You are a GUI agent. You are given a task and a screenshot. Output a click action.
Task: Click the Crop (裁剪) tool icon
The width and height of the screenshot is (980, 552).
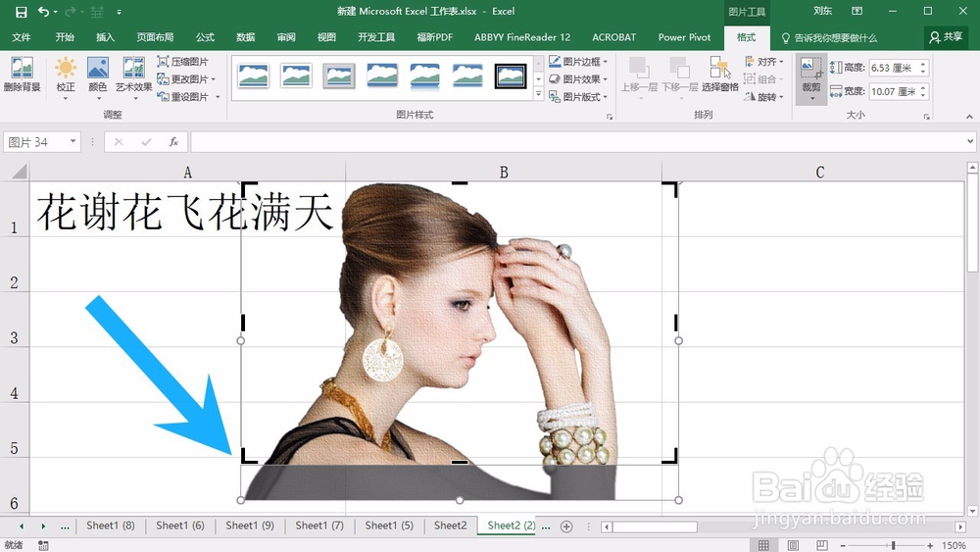(811, 69)
